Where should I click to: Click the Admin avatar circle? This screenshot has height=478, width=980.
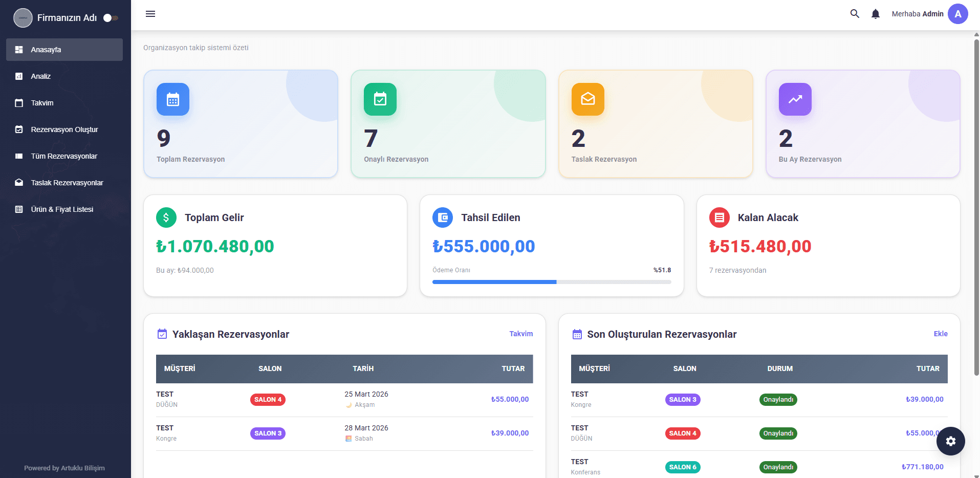957,14
